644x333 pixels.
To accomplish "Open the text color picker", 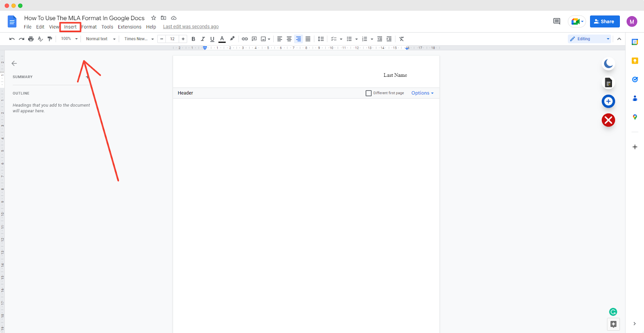I will click(x=222, y=39).
